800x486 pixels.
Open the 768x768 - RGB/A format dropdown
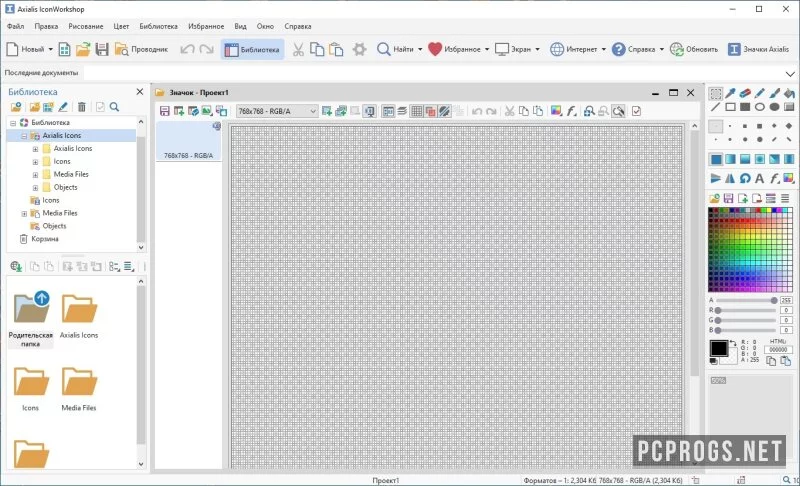click(x=277, y=111)
